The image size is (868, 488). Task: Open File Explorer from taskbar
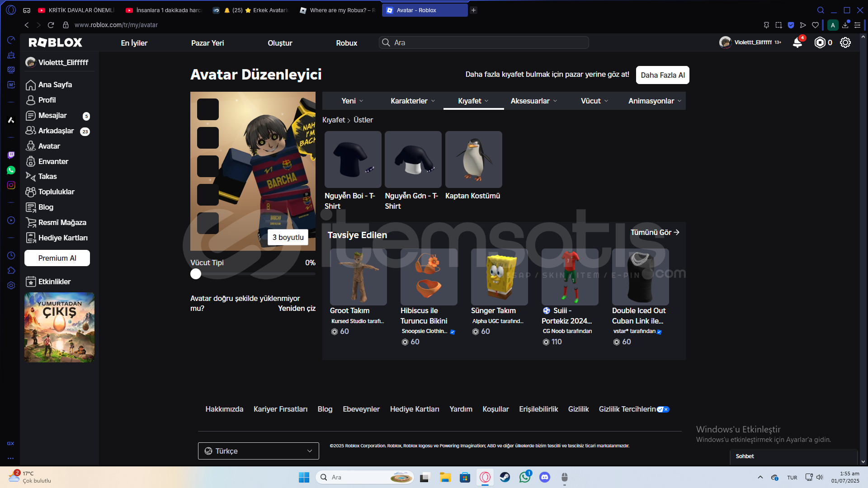(445, 477)
